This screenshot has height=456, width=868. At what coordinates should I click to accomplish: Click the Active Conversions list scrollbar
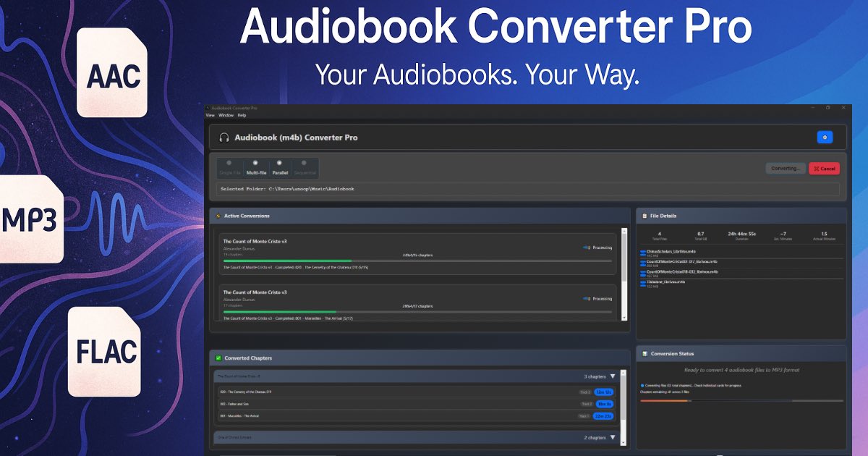point(624,274)
